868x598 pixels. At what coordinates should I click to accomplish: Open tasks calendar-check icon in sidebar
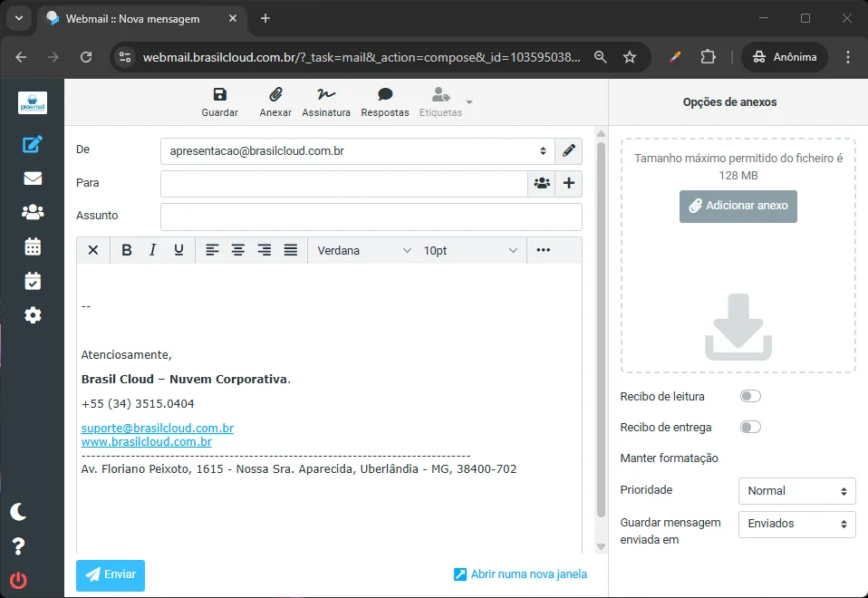pos(33,281)
